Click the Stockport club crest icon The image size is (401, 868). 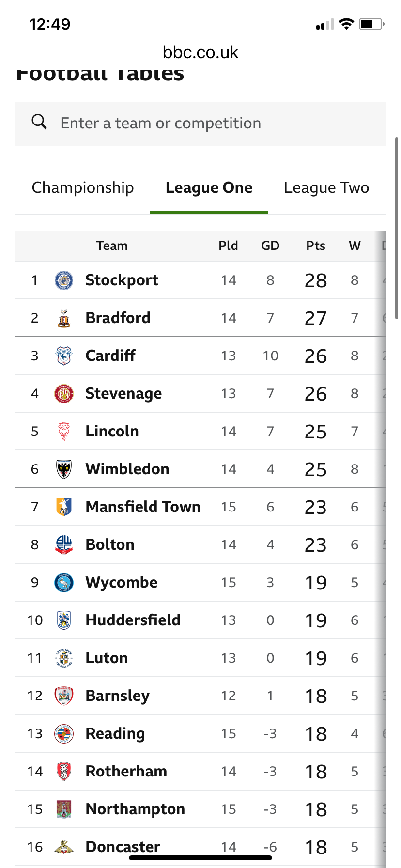(x=64, y=280)
